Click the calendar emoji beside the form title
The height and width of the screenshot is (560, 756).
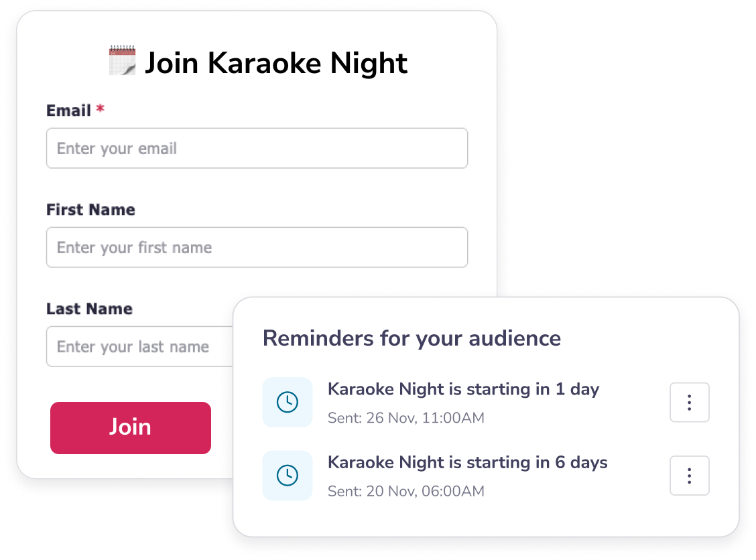(x=122, y=60)
